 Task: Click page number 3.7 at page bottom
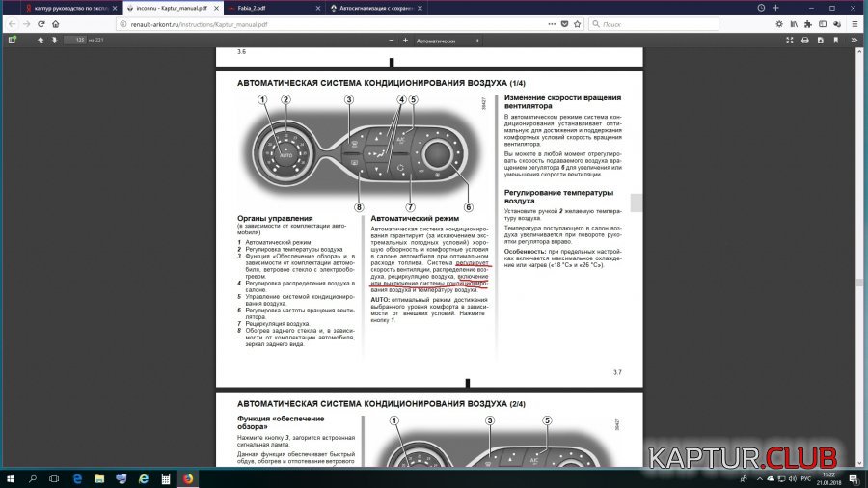617,372
